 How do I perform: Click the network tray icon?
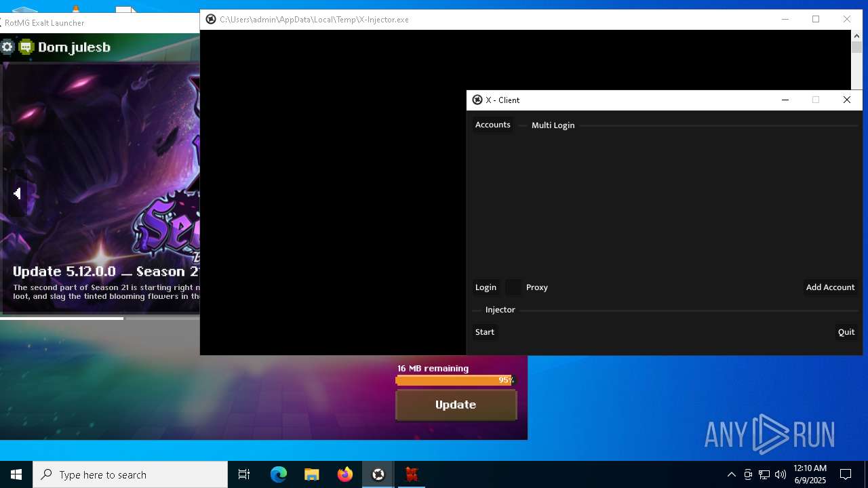pos(764,474)
